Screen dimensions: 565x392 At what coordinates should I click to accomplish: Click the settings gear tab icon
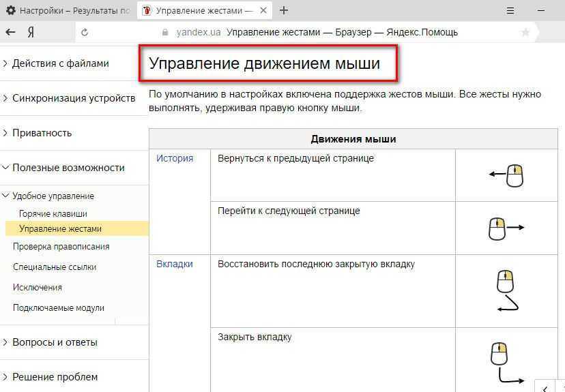[11, 11]
